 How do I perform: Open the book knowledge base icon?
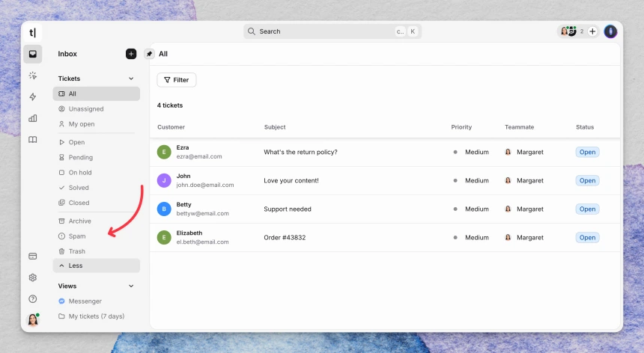[32, 139]
